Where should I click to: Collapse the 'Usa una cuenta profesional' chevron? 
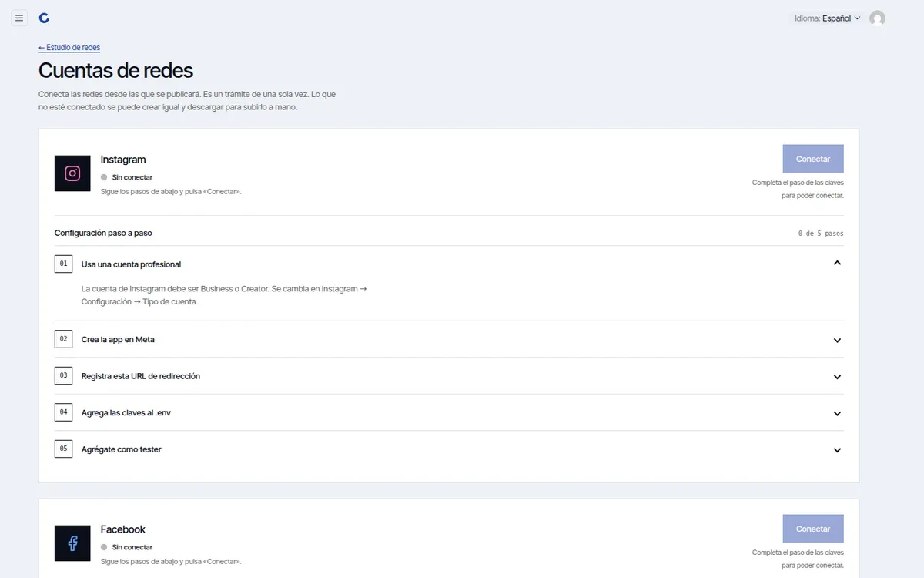pos(837,264)
